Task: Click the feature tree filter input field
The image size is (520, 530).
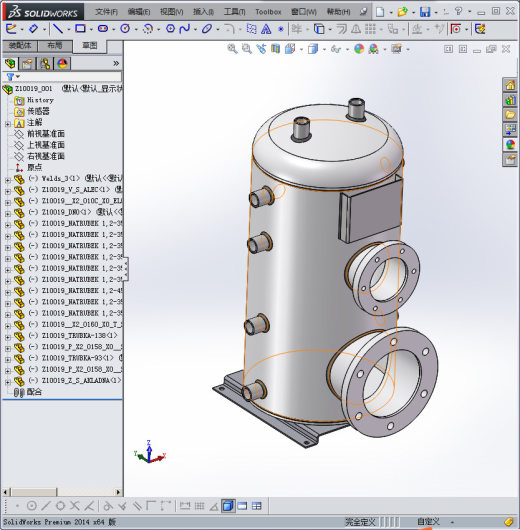Action: click(x=71, y=77)
